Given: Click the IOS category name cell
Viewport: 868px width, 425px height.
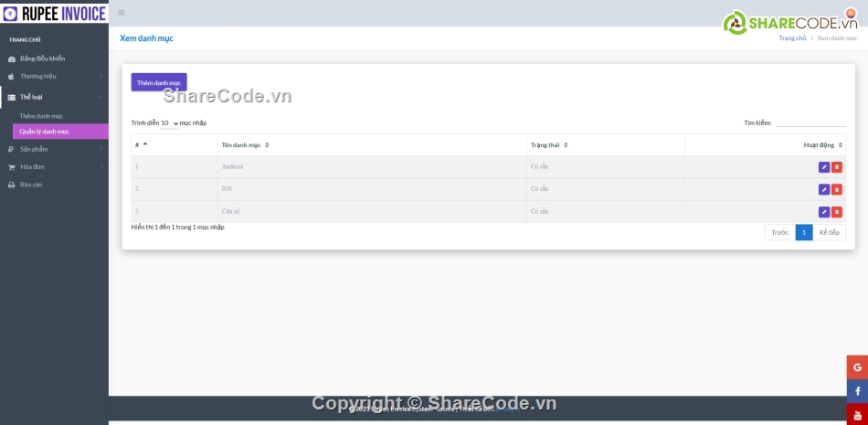Looking at the screenshot, I should [x=372, y=189].
